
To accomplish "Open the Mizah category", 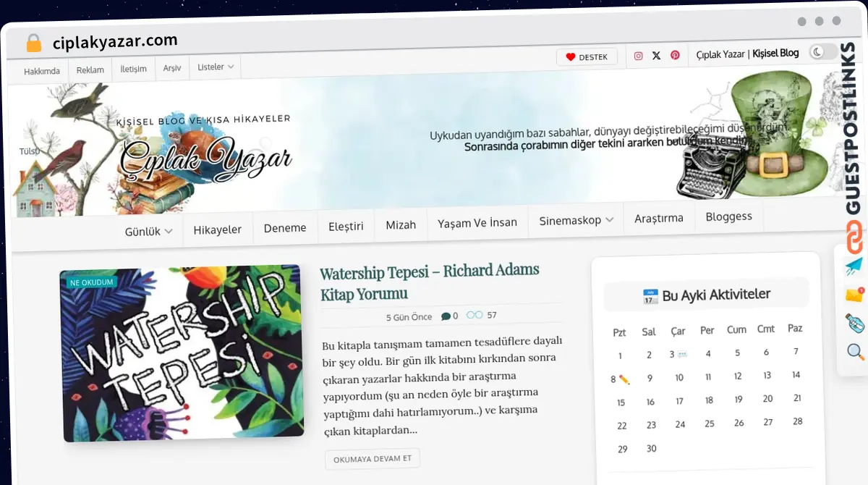I will point(401,224).
